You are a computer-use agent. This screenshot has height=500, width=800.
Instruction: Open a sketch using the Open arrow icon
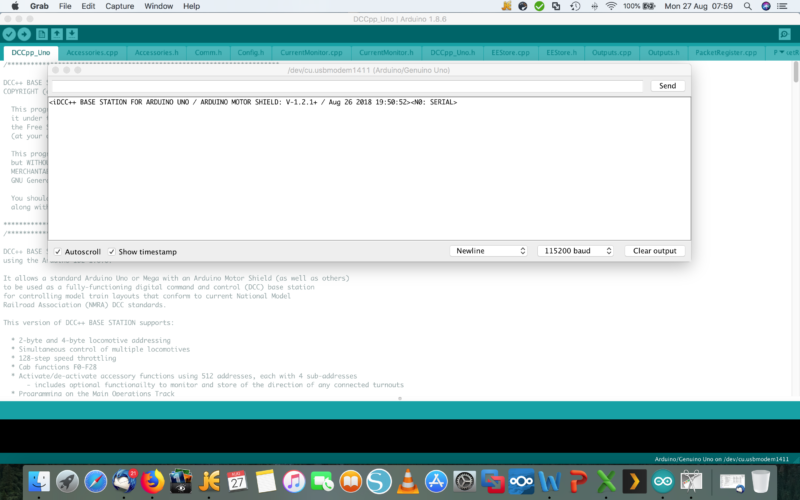(x=57, y=34)
